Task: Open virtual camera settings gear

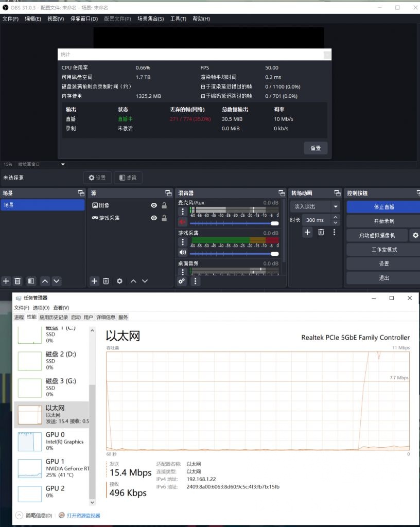Action: [415, 235]
